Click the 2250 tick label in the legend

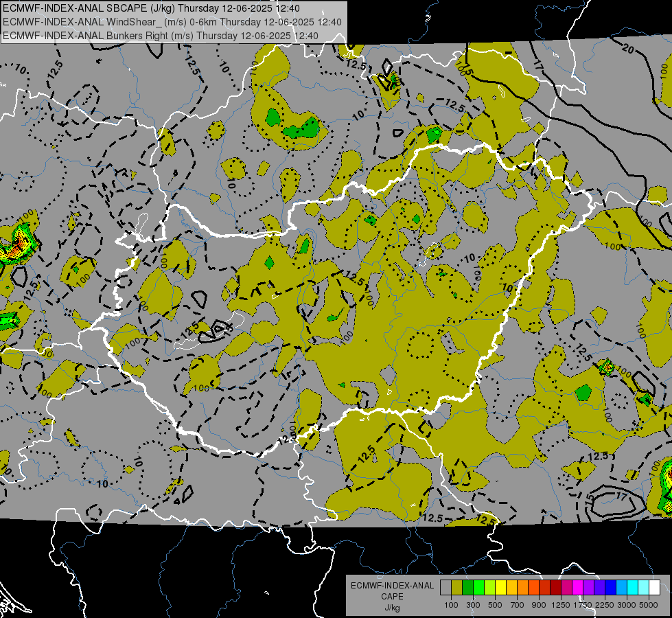pos(605,605)
